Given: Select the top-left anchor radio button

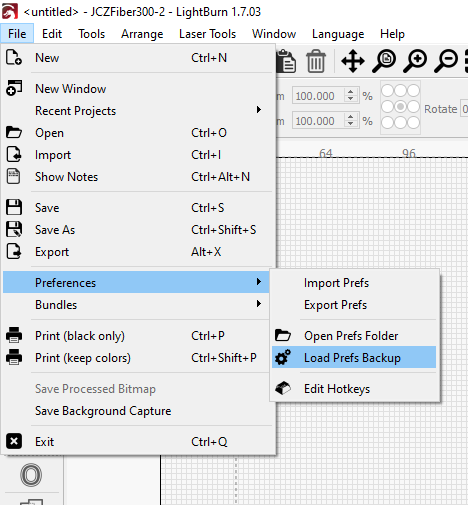Looking at the screenshot, I should 387,90.
